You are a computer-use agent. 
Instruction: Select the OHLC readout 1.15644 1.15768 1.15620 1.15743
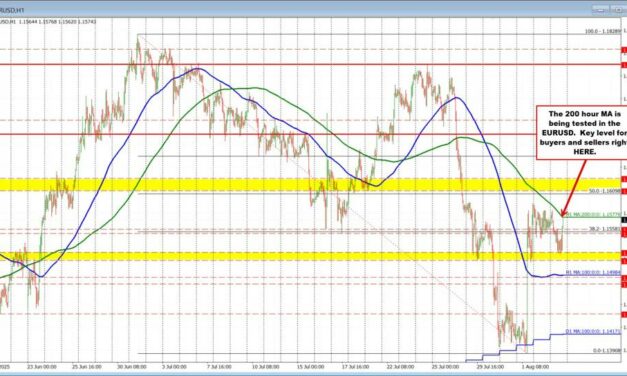[57, 22]
